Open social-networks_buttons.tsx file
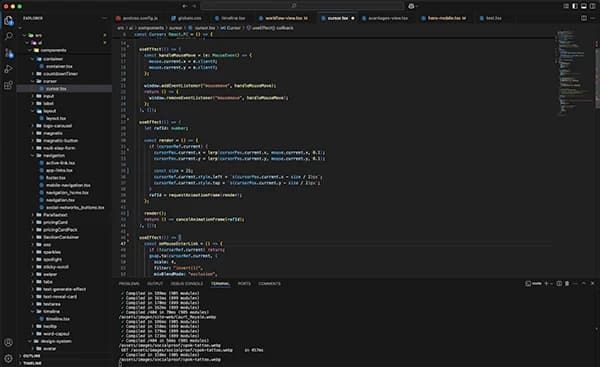This screenshot has width=600, height=367. pyautogui.click(x=75, y=207)
